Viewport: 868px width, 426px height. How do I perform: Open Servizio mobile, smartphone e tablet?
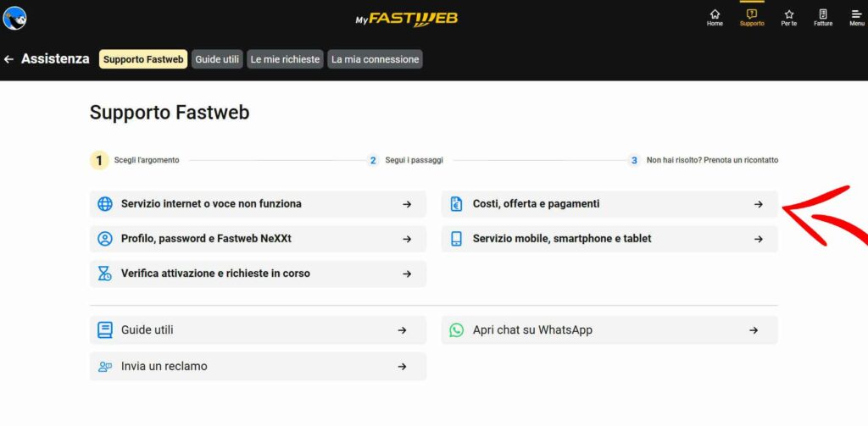point(609,239)
